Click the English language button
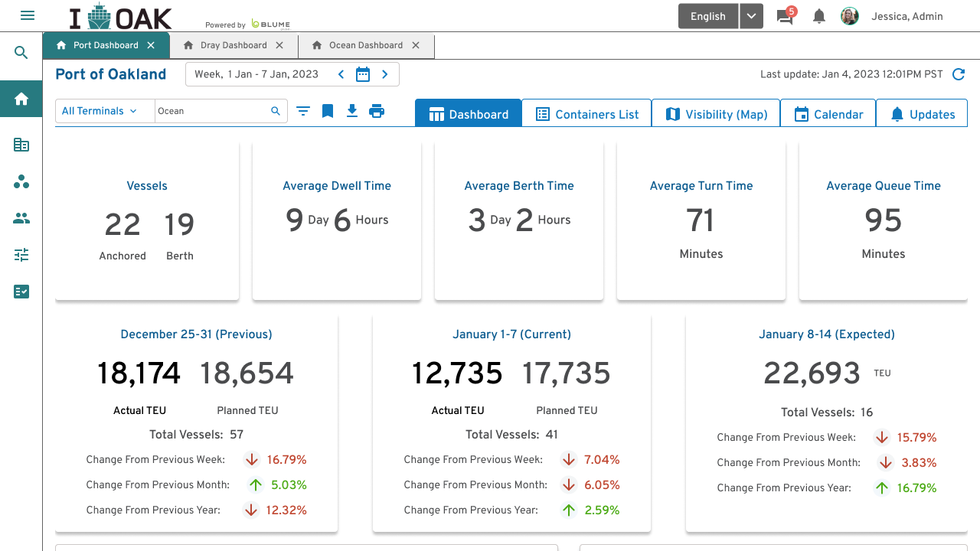This screenshot has height=551, width=980. pos(708,16)
